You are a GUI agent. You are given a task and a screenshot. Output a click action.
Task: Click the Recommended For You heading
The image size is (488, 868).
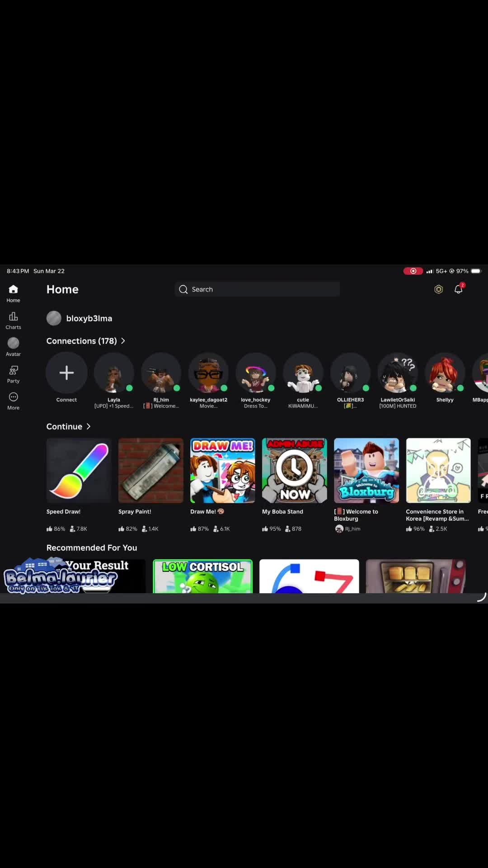tap(92, 548)
